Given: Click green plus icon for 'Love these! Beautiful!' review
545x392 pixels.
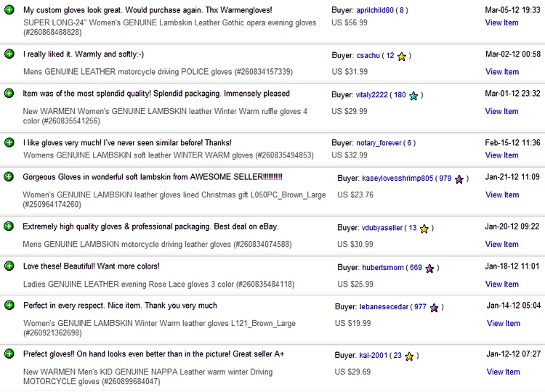Looking at the screenshot, I should [9, 266].
